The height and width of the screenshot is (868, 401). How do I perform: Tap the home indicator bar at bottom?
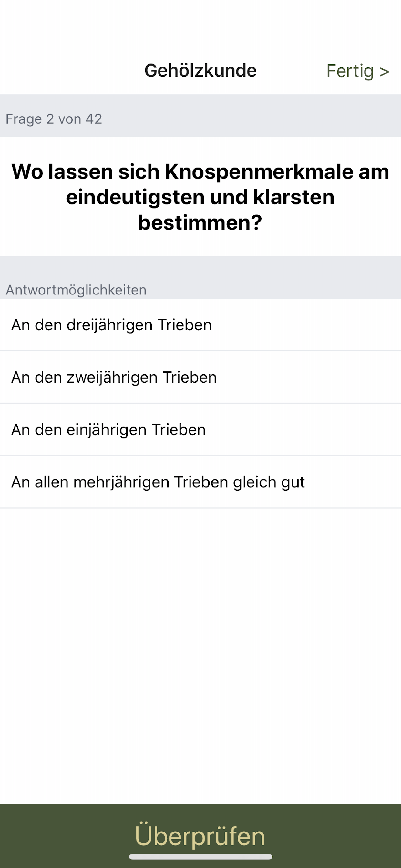point(200,857)
